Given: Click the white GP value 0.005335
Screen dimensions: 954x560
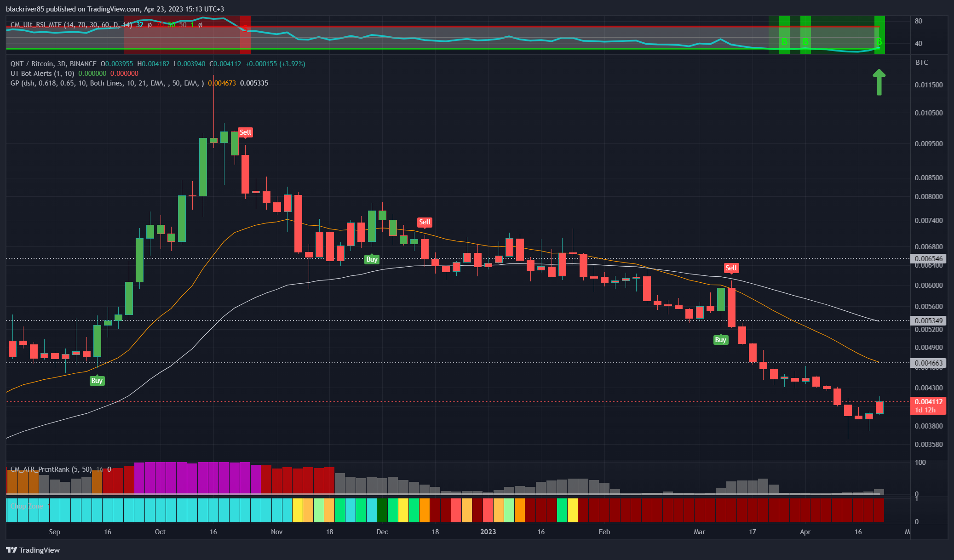Looking at the screenshot, I should pyautogui.click(x=254, y=83).
